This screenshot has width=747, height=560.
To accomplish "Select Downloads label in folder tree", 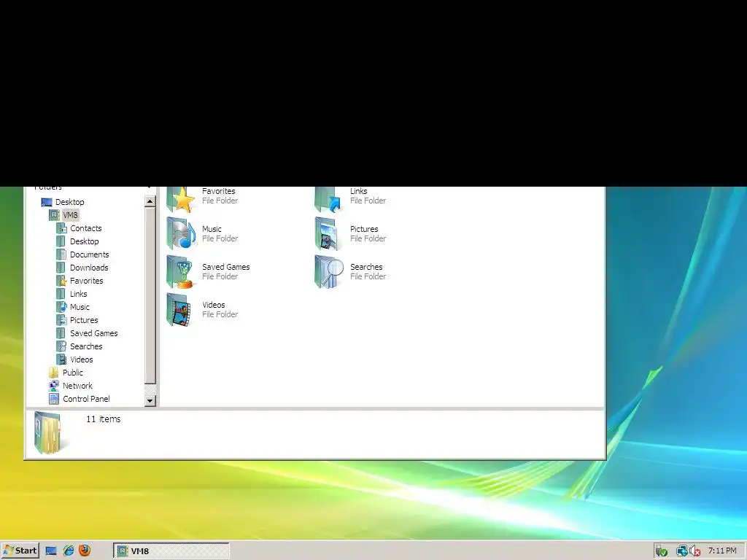I will [x=89, y=268].
